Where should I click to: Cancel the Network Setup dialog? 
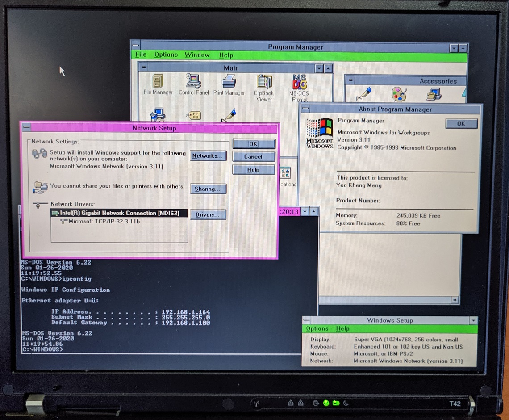254,156
